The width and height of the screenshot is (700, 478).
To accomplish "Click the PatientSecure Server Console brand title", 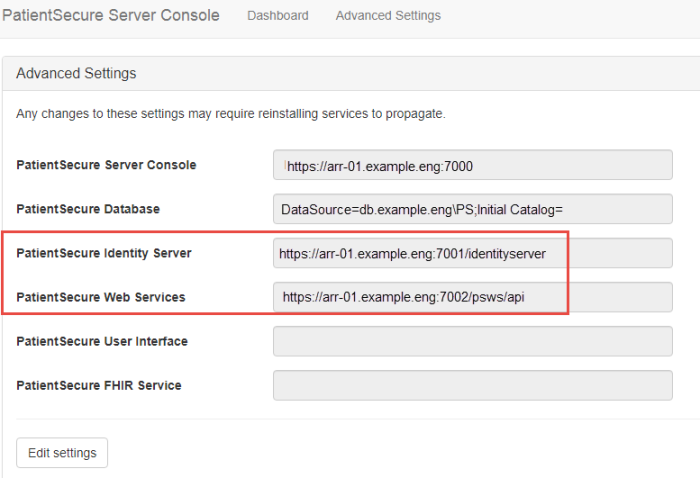I will (110, 16).
